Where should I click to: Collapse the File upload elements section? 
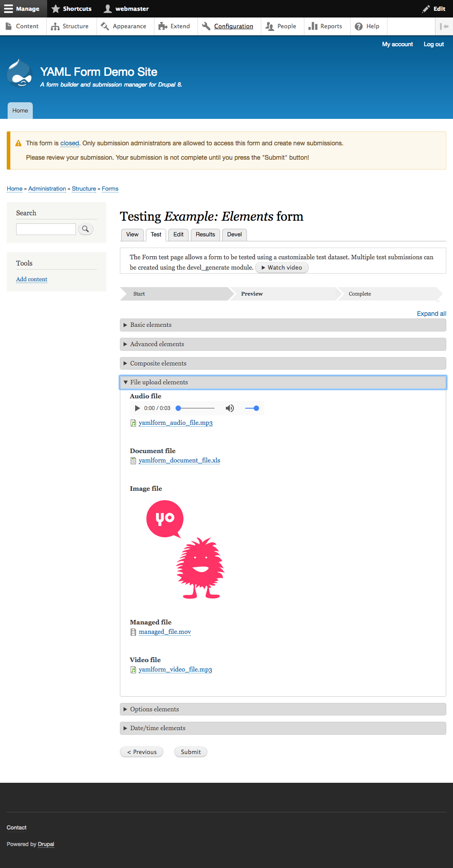tap(159, 382)
